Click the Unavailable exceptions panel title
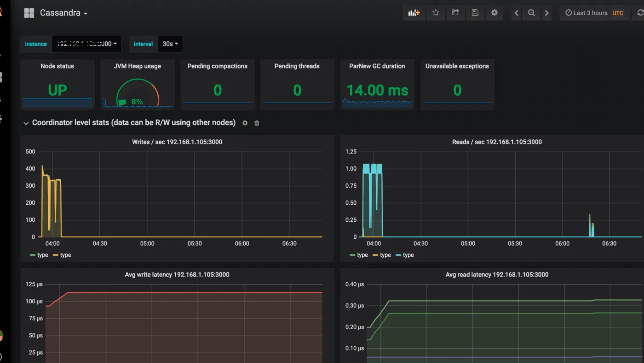The width and height of the screenshot is (644, 363). click(x=457, y=66)
